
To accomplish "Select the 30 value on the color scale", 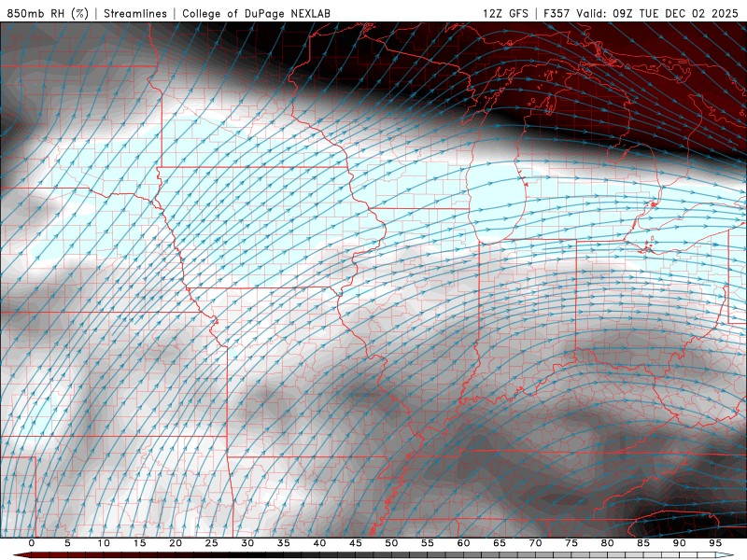I will (x=247, y=543).
